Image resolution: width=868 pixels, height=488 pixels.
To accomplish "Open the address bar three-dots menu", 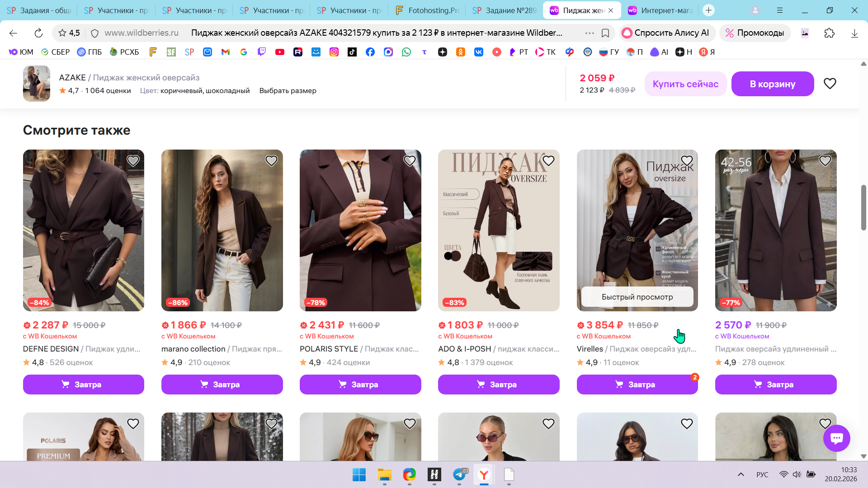I will coord(590,33).
